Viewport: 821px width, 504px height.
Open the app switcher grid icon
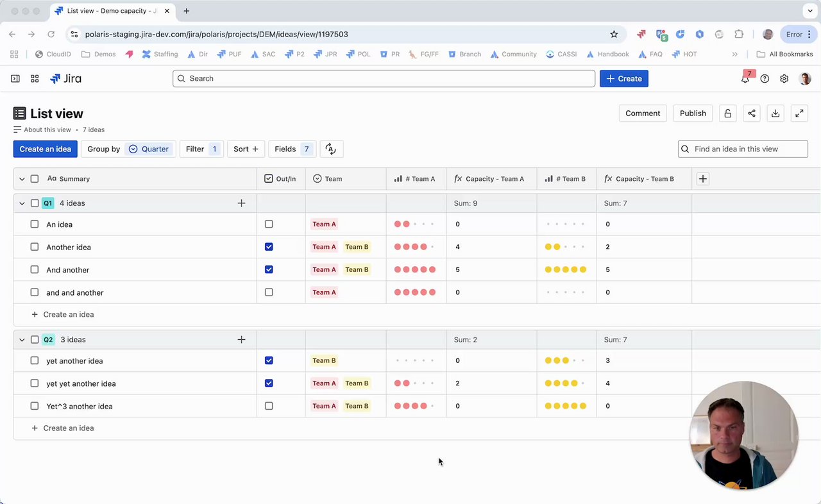[35, 79]
